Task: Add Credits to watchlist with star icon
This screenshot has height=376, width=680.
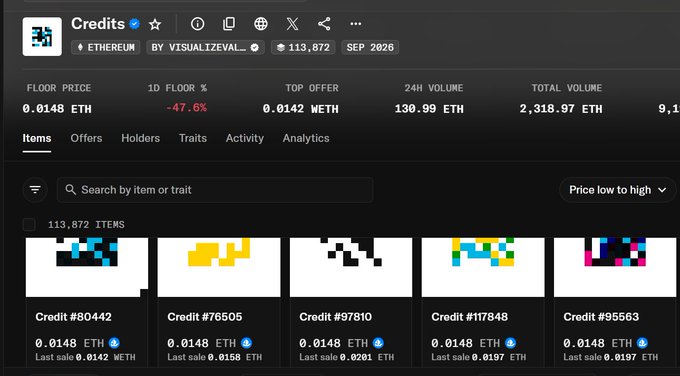Action: point(155,24)
